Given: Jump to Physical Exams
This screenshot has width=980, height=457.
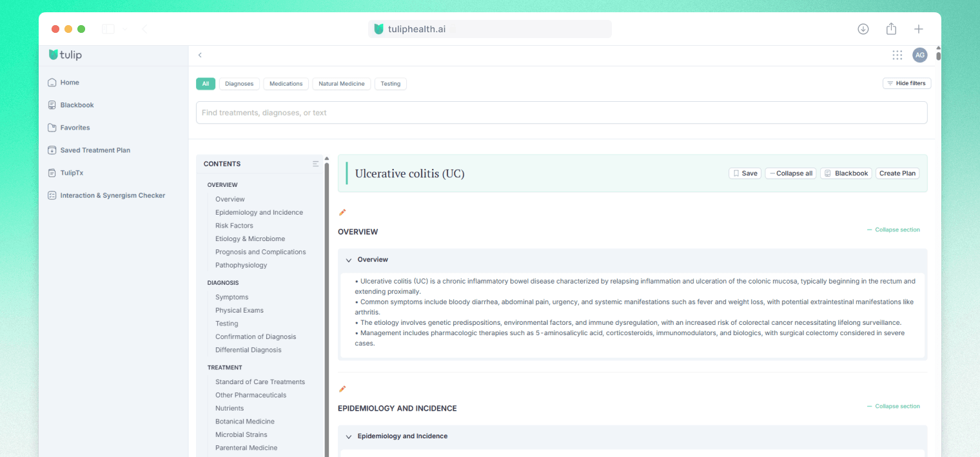Looking at the screenshot, I should point(239,311).
